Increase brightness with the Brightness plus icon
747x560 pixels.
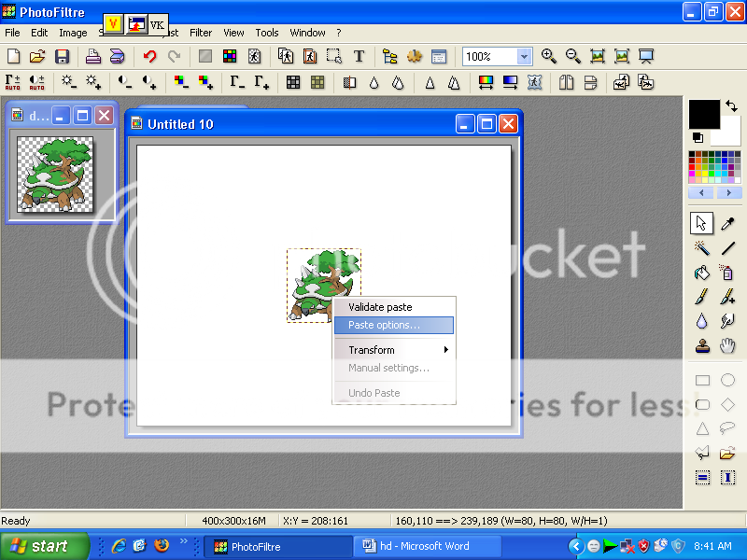tap(93, 82)
